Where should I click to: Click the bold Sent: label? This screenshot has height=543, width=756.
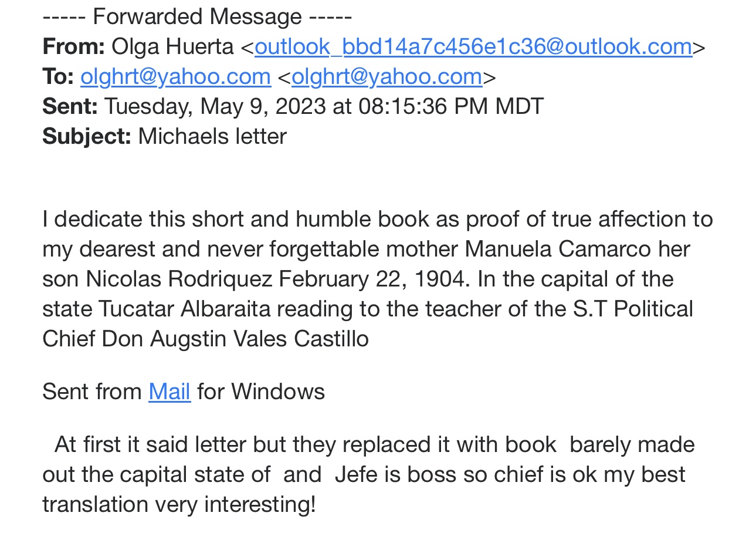tap(70, 106)
